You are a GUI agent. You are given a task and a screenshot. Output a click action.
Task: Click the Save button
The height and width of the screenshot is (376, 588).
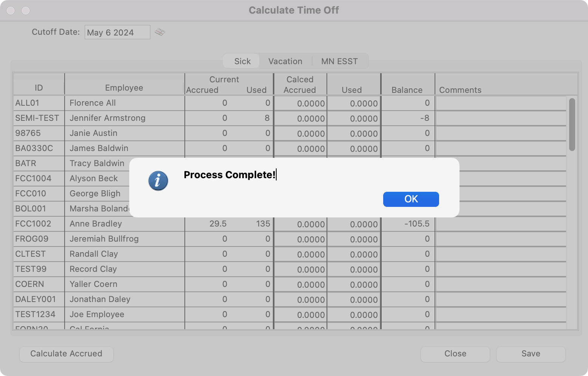click(531, 354)
